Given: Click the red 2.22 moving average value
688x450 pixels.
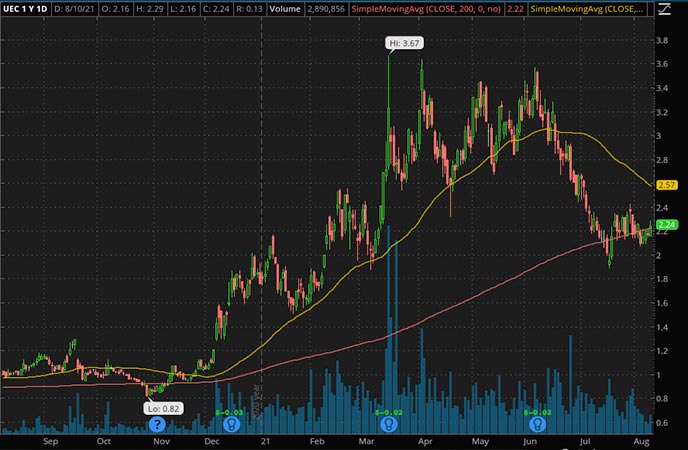Looking at the screenshot, I should (x=515, y=8).
